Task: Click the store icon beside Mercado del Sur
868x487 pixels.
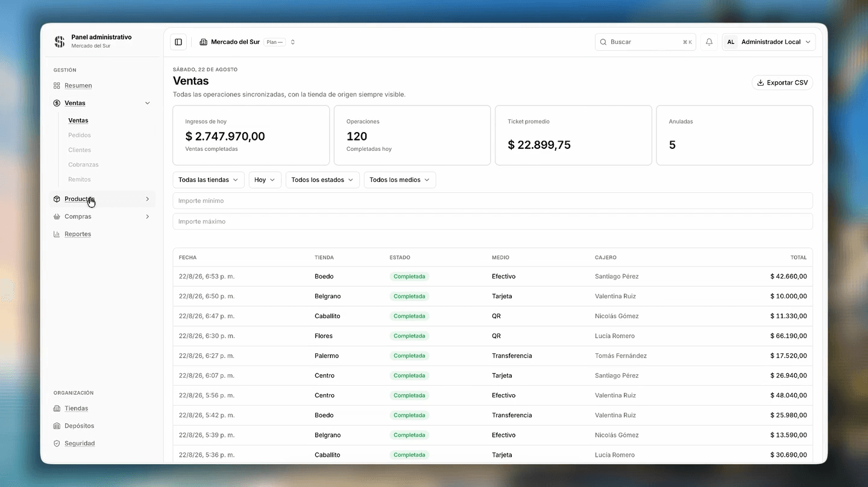Action: (203, 42)
